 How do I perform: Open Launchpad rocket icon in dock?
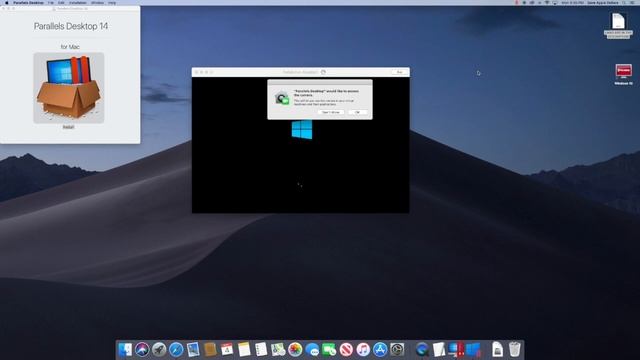pos(159,350)
